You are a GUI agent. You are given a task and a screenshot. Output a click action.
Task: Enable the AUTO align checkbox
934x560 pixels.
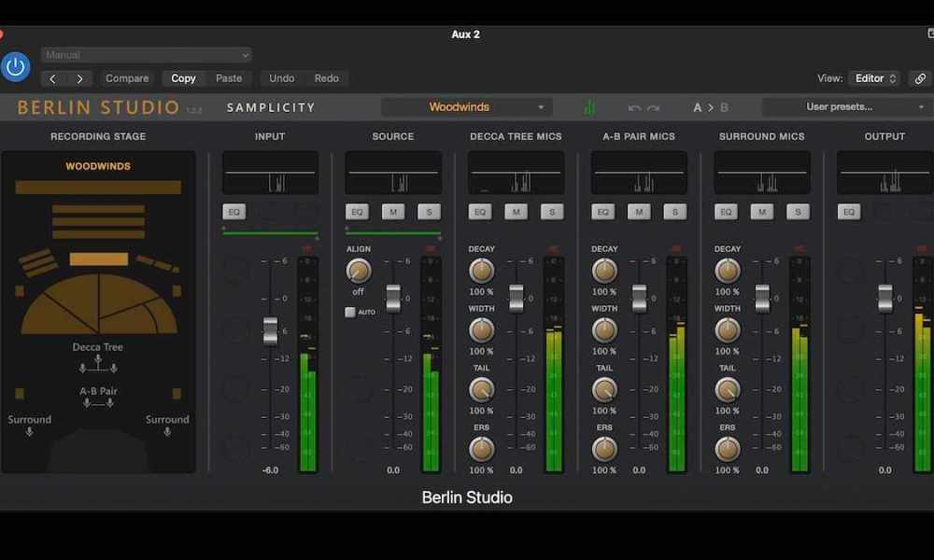coord(350,312)
